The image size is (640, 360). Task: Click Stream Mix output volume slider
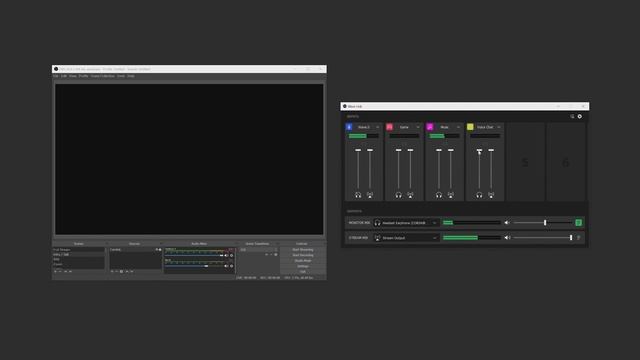[543, 238]
